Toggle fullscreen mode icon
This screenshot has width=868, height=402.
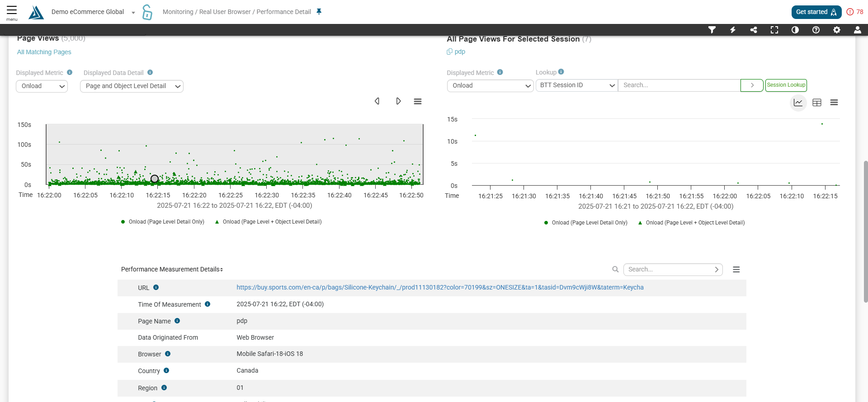[x=774, y=30]
